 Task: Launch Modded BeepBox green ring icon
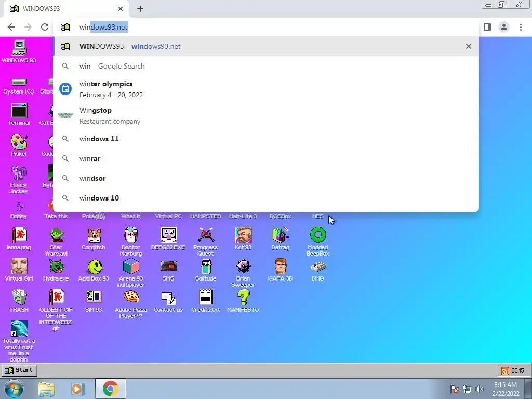(x=318, y=242)
